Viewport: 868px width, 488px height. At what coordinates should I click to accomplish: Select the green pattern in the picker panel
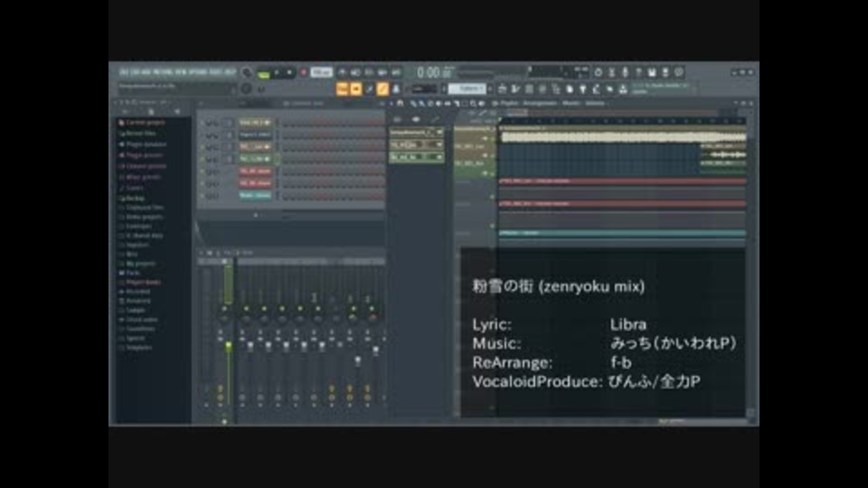click(416, 157)
